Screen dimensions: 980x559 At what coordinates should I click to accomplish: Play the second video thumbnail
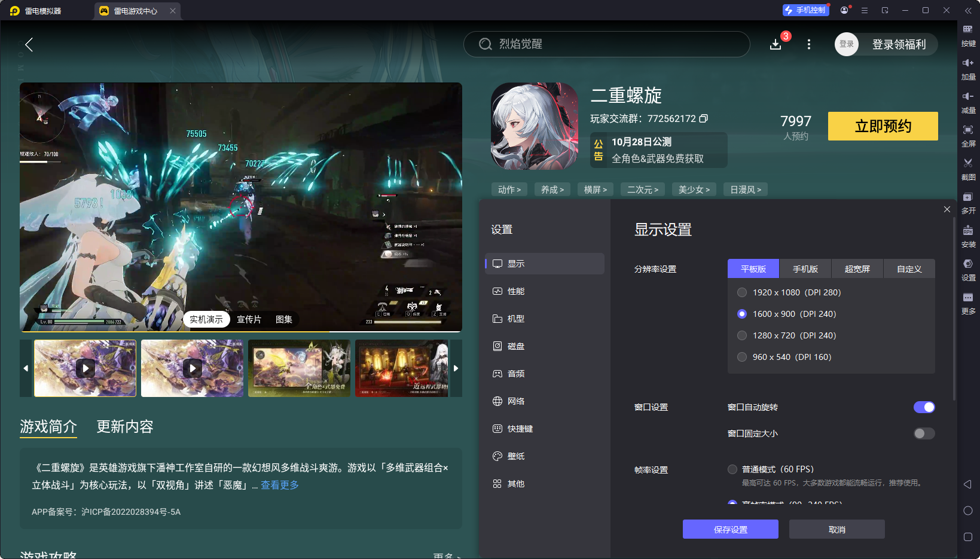pos(192,368)
